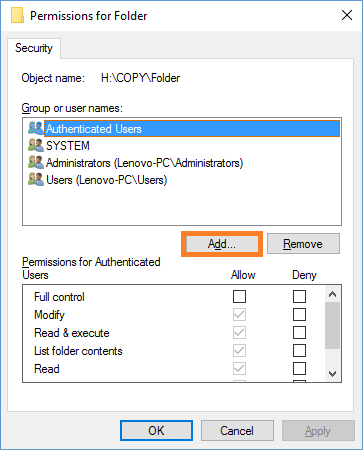Click the folder icon in title bar
The height and width of the screenshot is (450, 363).
coord(17,15)
